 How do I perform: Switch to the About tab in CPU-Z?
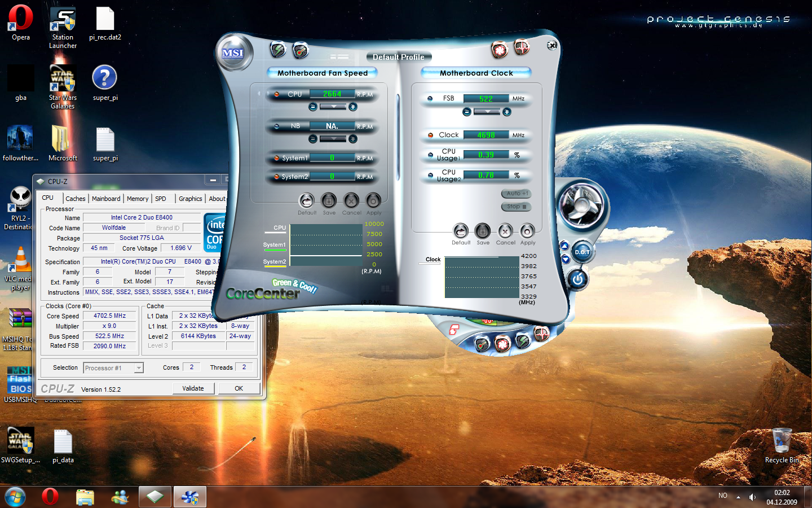[x=217, y=199]
